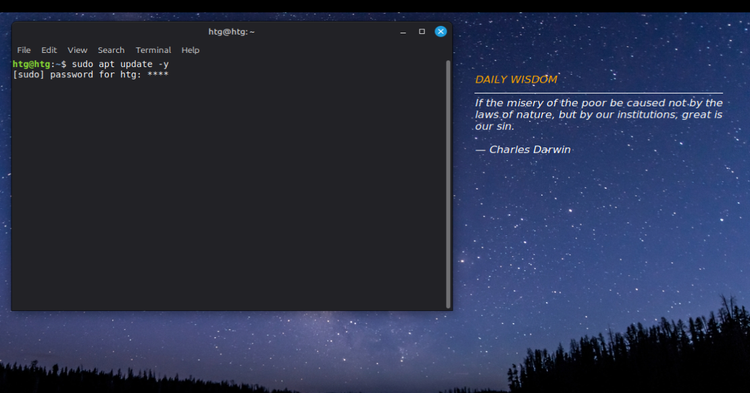Click the Darwin quote text on the desktop
Viewport: 750px width, 393px height.
tap(598, 115)
